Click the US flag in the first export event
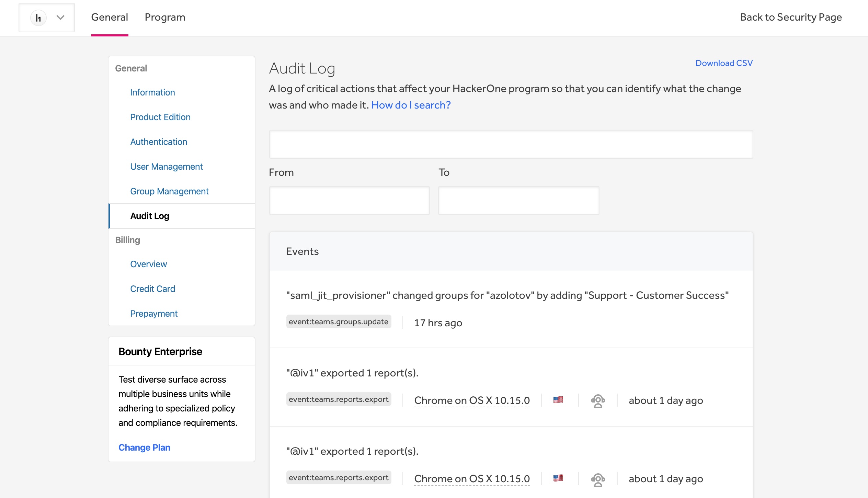This screenshot has width=868, height=498. click(x=558, y=400)
